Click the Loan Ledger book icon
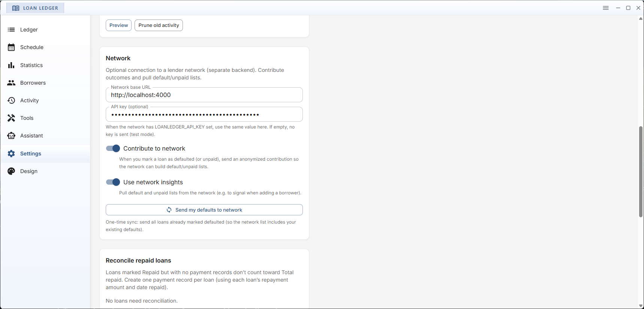This screenshot has height=309, width=644. point(16,8)
